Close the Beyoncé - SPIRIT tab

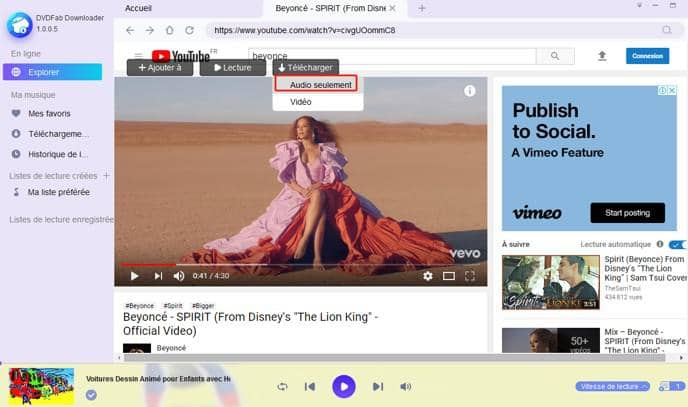coord(392,8)
